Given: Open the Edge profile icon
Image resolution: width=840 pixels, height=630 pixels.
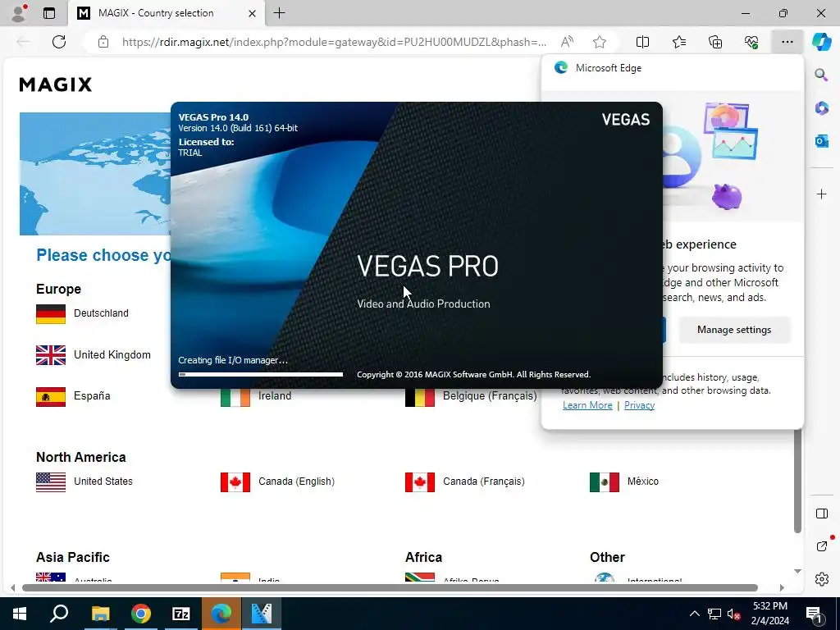Looking at the screenshot, I should click(20, 13).
